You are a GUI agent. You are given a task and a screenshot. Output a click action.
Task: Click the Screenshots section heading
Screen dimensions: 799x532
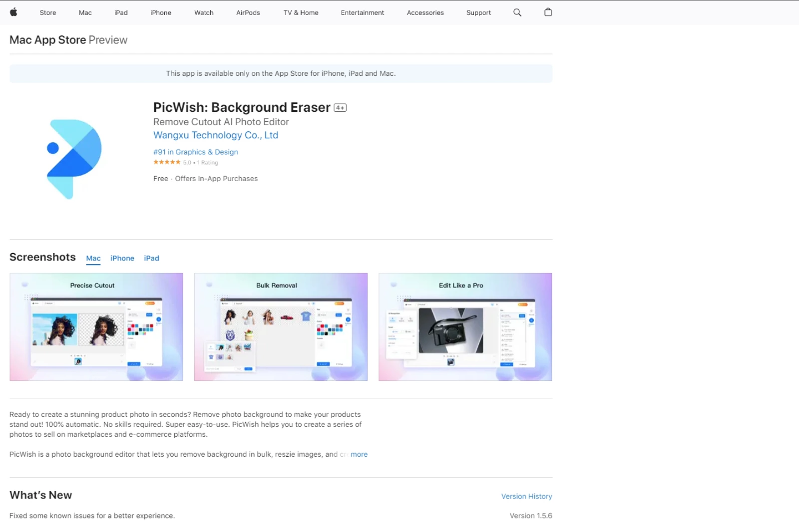[42, 257]
